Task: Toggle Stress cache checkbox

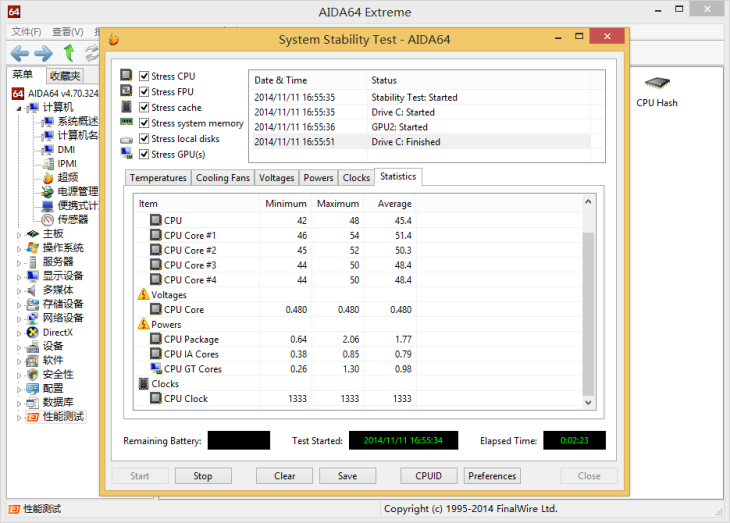Action: [x=144, y=107]
